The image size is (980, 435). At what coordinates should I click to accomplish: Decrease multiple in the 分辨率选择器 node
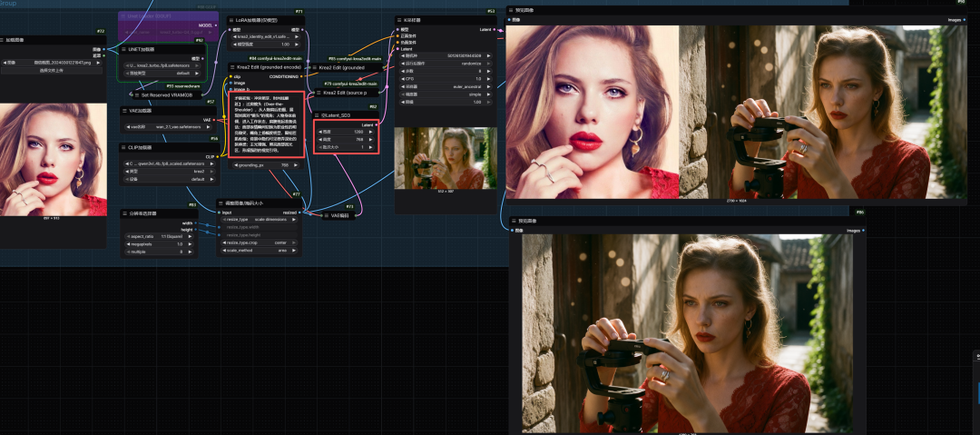click(129, 252)
